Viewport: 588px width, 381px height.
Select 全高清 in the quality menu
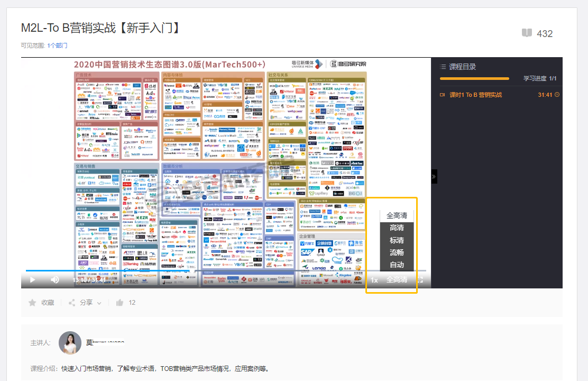click(397, 215)
